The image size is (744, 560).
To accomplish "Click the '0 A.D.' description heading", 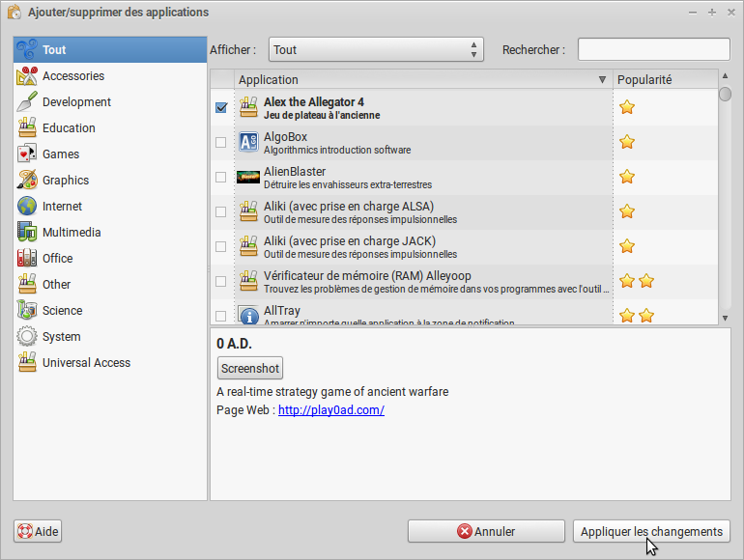I will [x=234, y=344].
